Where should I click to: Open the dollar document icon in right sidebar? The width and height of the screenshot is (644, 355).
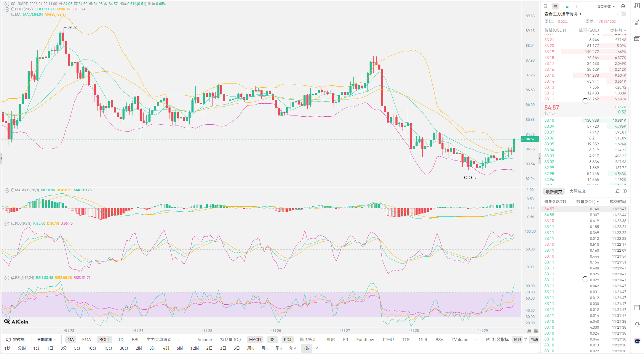(637, 6)
